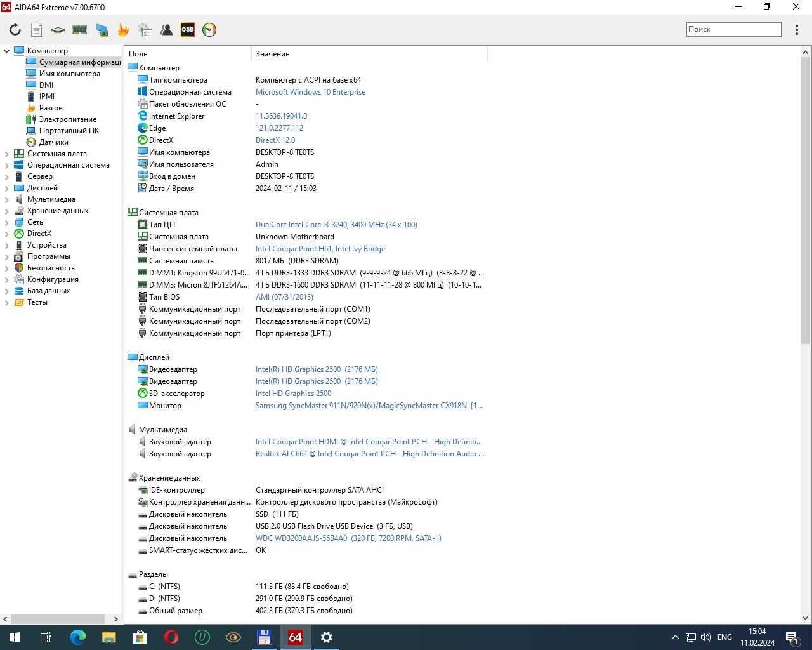The height and width of the screenshot is (650, 812).
Task: Open the Windows Start menu
Action: point(15,637)
